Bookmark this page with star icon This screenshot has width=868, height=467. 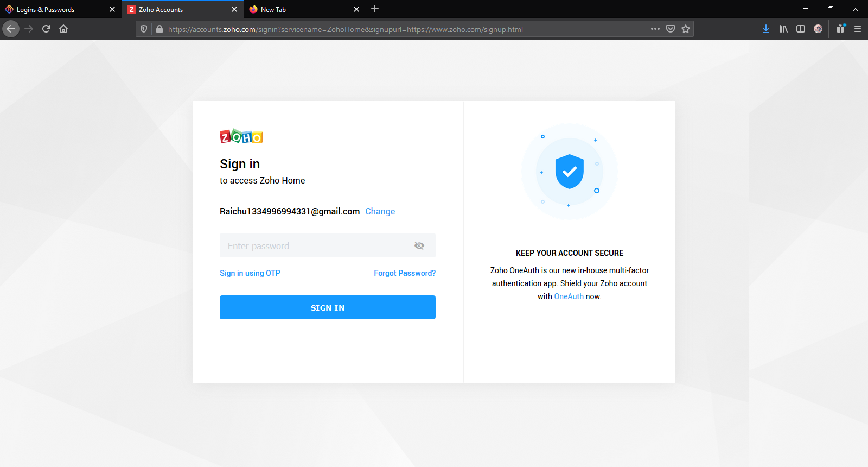click(x=686, y=29)
